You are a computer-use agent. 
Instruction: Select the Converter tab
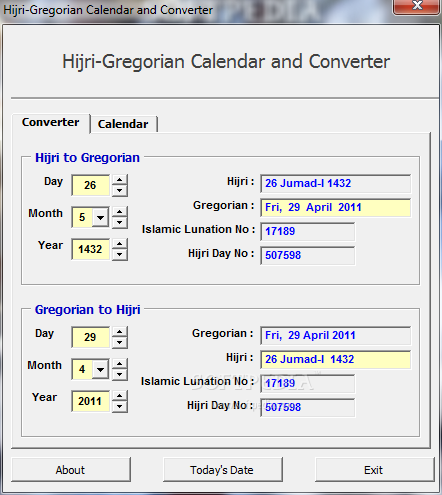[x=51, y=122]
